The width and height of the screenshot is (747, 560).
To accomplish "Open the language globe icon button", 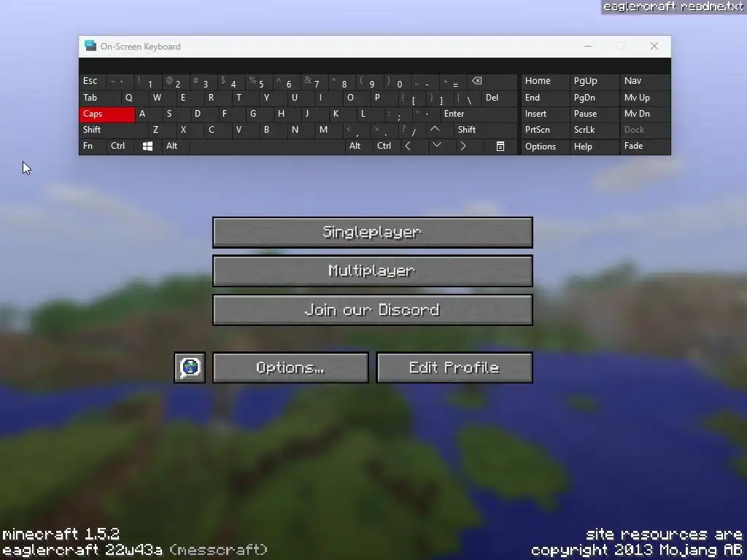I will [190, 367].
